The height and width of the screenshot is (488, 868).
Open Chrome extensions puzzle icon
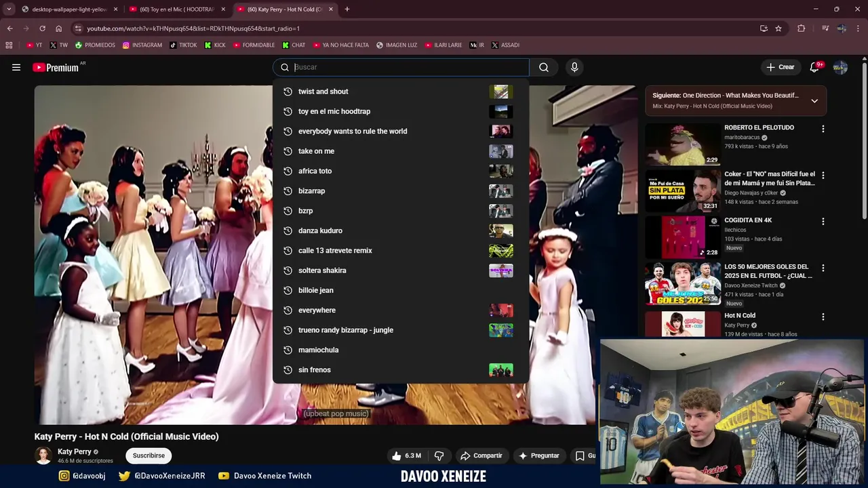click(802, 28)
